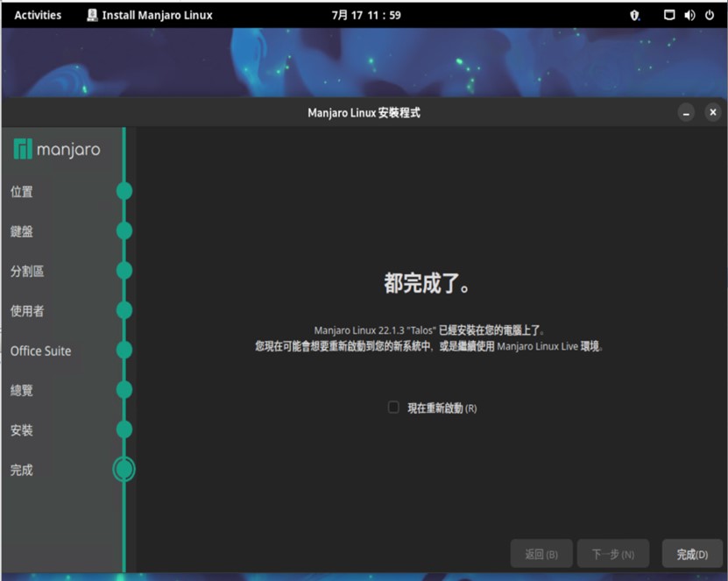Select the 鍵盤 step in sidebar

pyautogui.click(x=22, y=230)
